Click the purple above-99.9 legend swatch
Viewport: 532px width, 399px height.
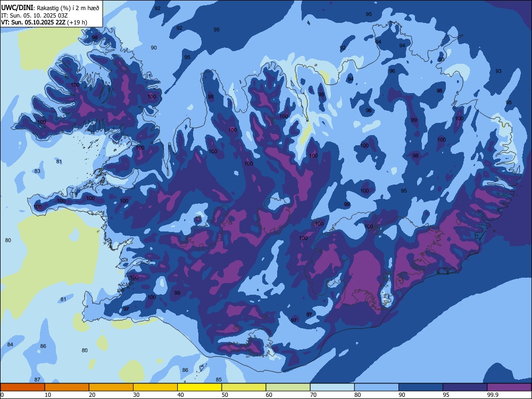tap(509, 387)
